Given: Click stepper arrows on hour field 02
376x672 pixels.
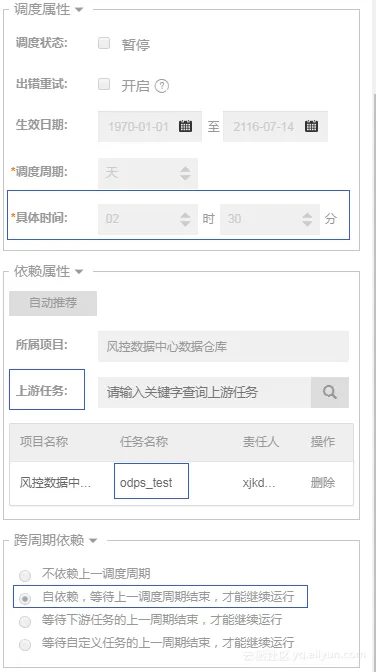Looking at the screenshot, I should pos(185,219).
